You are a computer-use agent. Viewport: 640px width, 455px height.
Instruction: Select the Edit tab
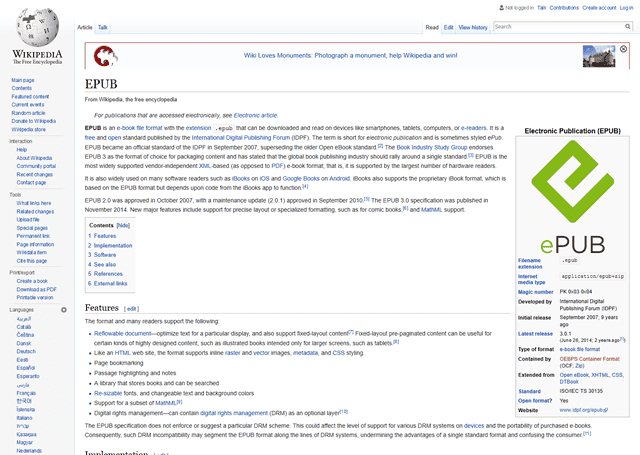[449, 27]
